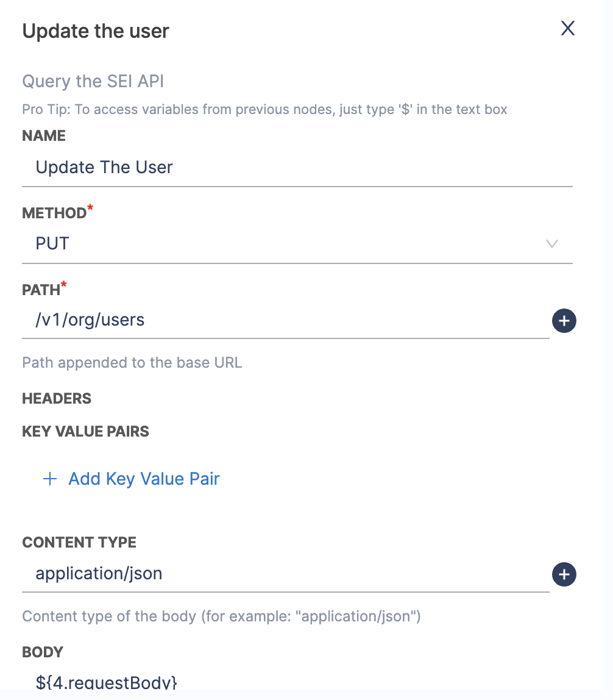Click the plus icon beside the Path field
The width and height of the screenshot is (613, 700).
click(564, 321)
